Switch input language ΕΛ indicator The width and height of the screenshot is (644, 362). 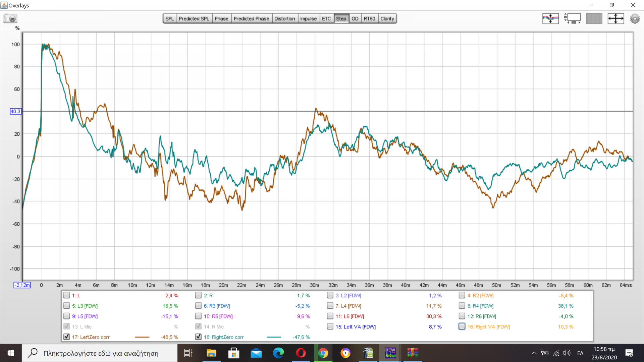coord(580,353)
